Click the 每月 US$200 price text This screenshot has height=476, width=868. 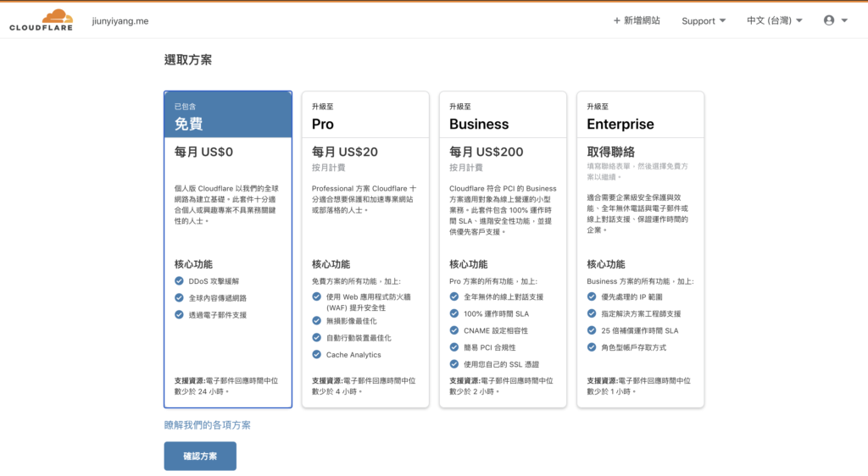(486, 152)
